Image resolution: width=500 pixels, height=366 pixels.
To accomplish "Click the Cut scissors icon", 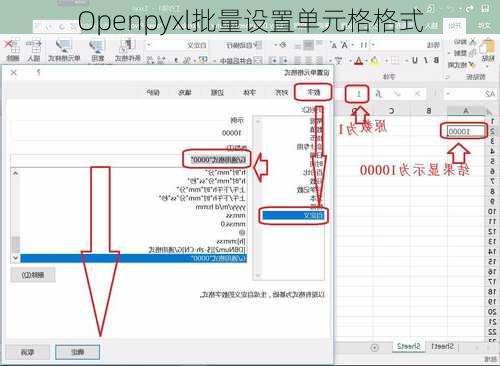I will pyautogui.click(x=473, y=42).
